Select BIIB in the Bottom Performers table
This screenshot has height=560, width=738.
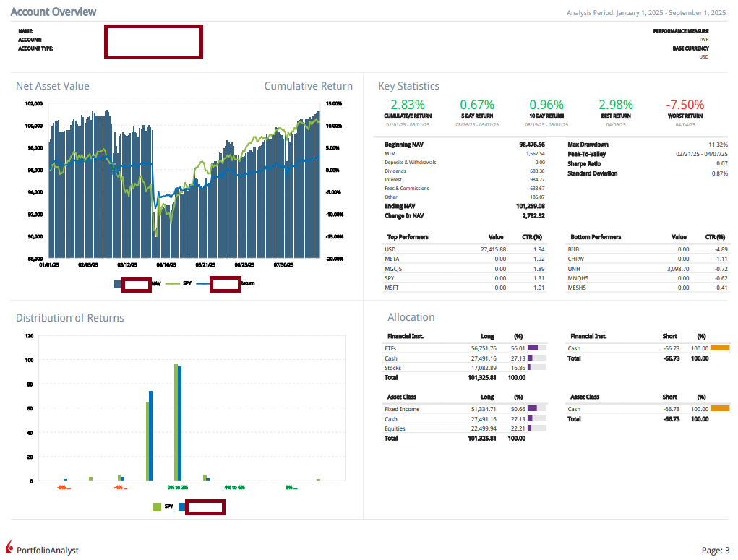point(574,249)
